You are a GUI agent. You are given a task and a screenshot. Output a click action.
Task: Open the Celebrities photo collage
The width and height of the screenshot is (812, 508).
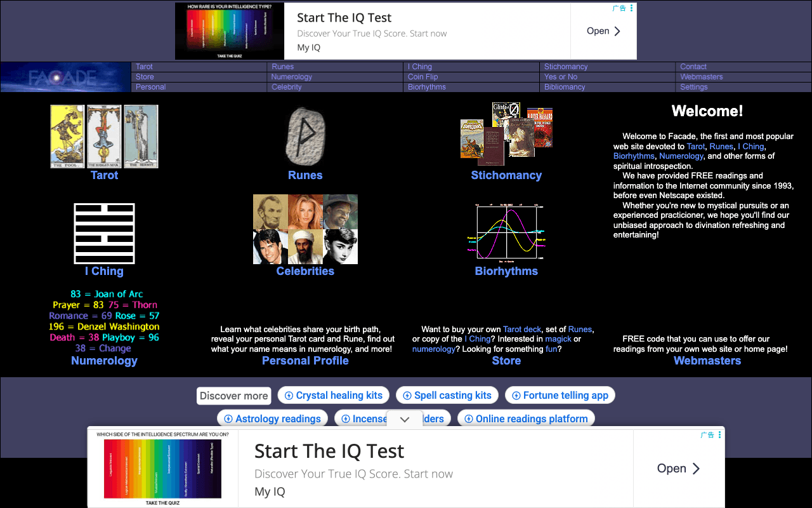tap(305, 229)
